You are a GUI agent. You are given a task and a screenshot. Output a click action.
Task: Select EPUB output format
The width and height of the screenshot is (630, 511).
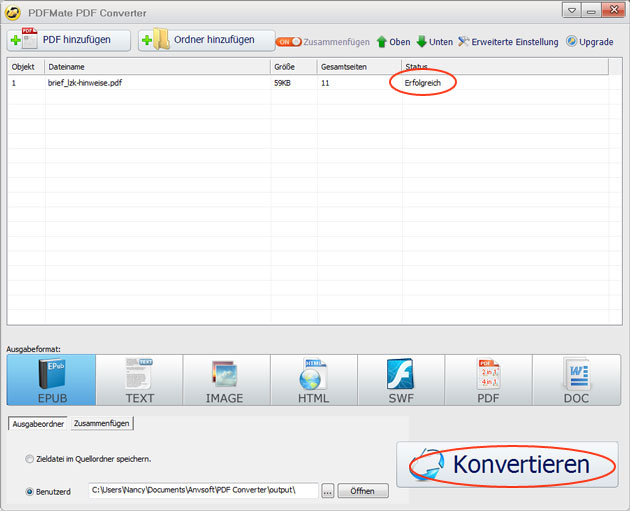pos(51,380)
